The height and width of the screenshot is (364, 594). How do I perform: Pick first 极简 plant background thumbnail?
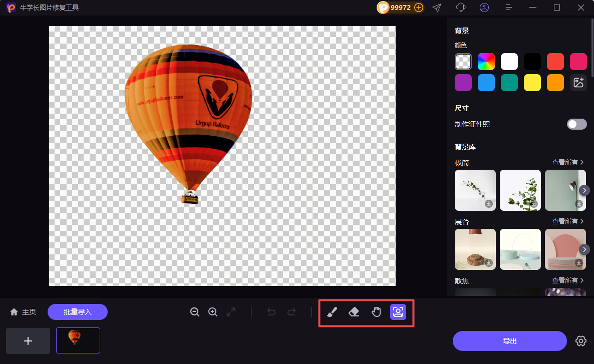pos(475,190)
